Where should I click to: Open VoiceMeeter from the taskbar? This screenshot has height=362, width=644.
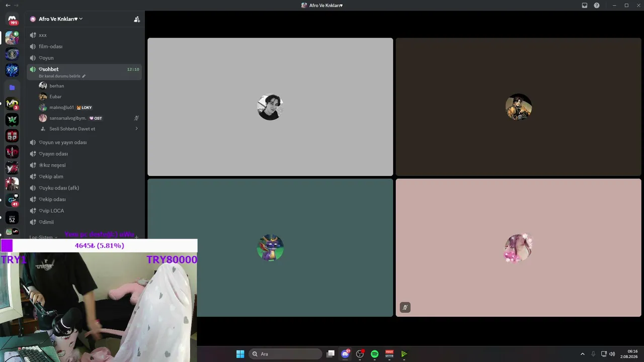(389, 354)
